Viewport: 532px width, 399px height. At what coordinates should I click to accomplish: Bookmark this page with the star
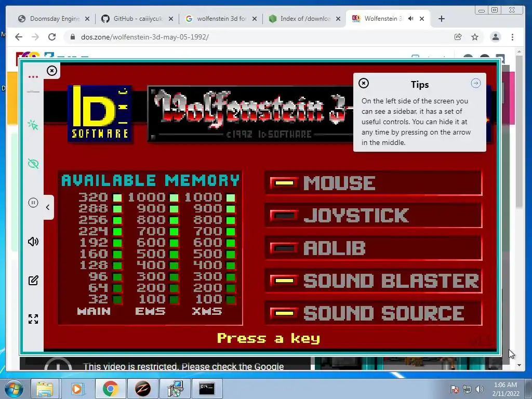coord(475,37)
